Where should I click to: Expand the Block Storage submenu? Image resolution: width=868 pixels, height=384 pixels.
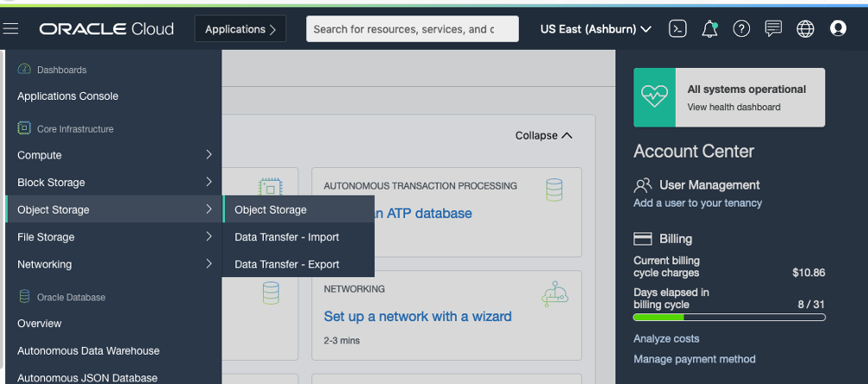tap(112, 183)
